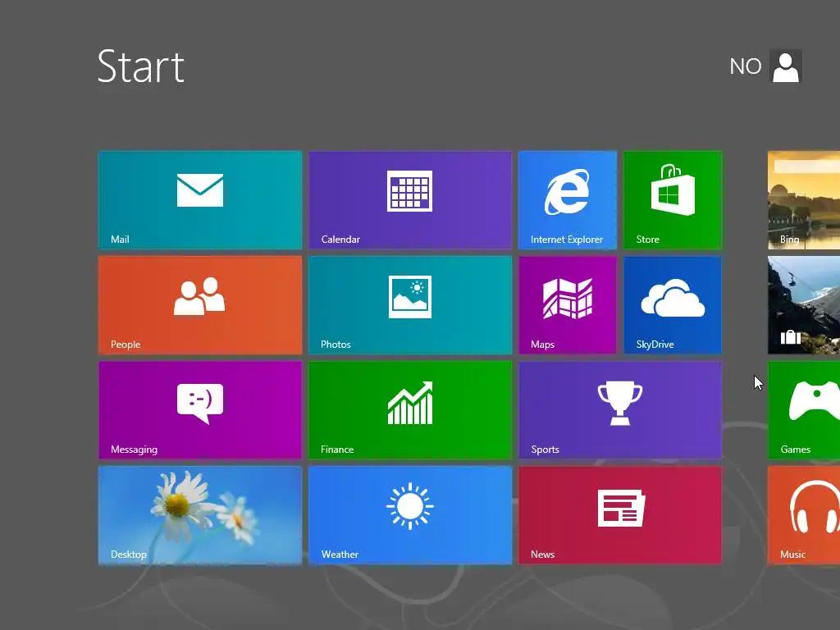Open the Finance tile
840x630 pixels.
[x=410, y=410]
